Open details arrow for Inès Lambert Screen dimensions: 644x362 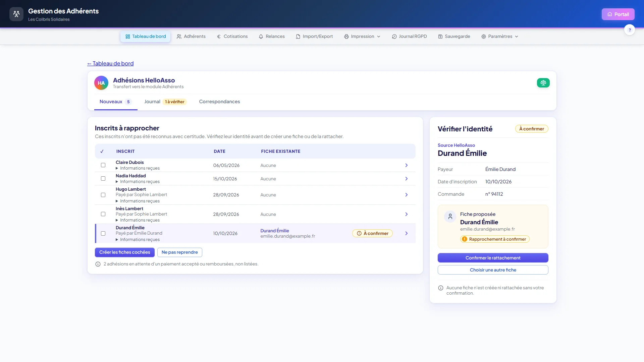pyautogui.click(x=406, y=214)
